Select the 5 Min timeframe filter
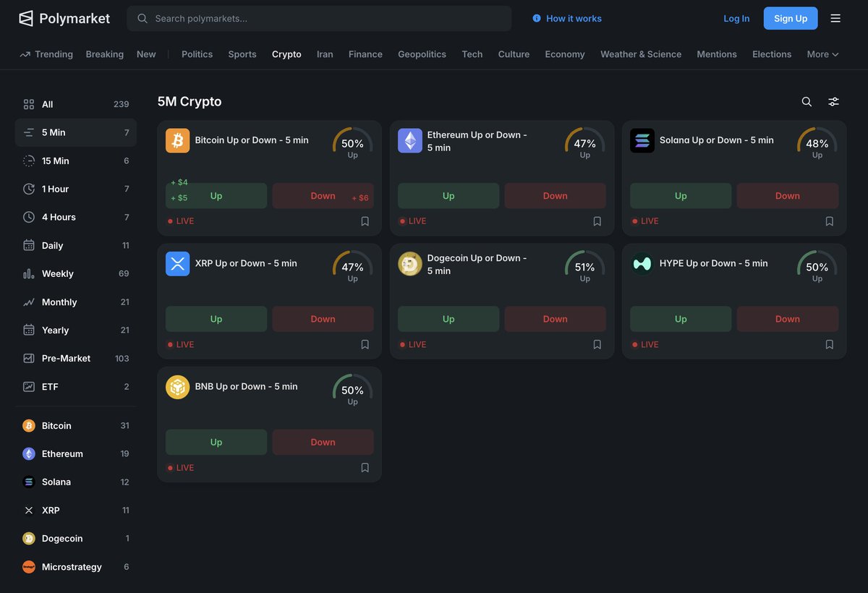The image size is (868, 593). point(76,132)
